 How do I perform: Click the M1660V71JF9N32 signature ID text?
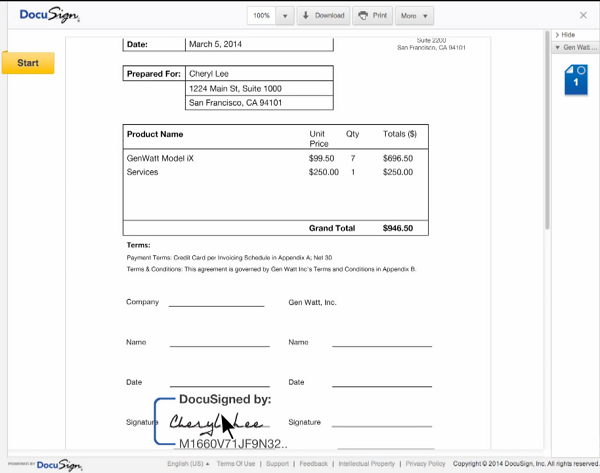tap(233, 444)
